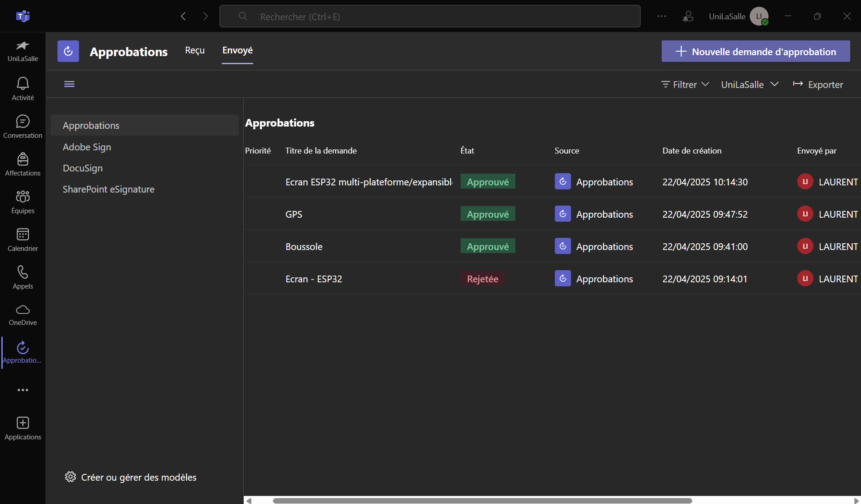The width and height of the screenshot is (861, 504).
Task: Select Adobe Sign in the left list
Action: tap(87, 147)
